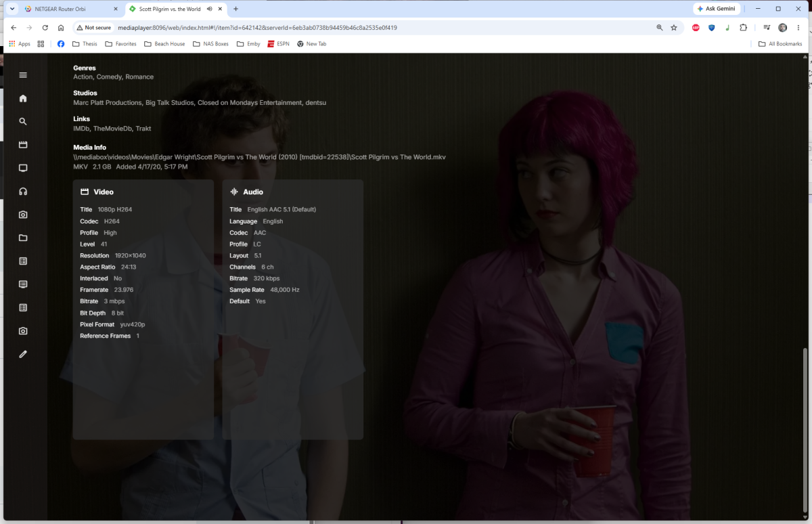Open the NAS Boxes bookmarks folder
This screenshot has height=524, width=812.
click(x=210, y=43)
